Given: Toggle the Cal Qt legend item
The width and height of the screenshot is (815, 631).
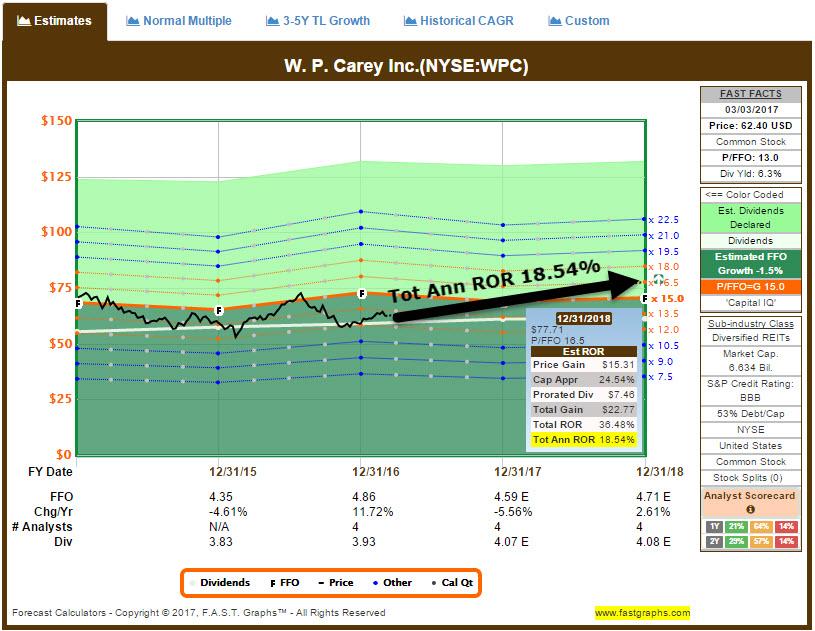Looking at the screenshot, I should [452, 583].
